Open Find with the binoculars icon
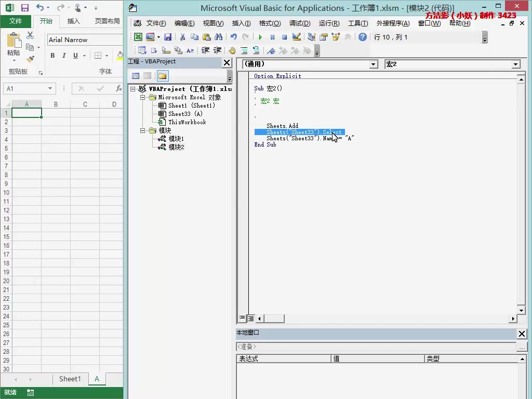The image size is (532, 399). 219,37
